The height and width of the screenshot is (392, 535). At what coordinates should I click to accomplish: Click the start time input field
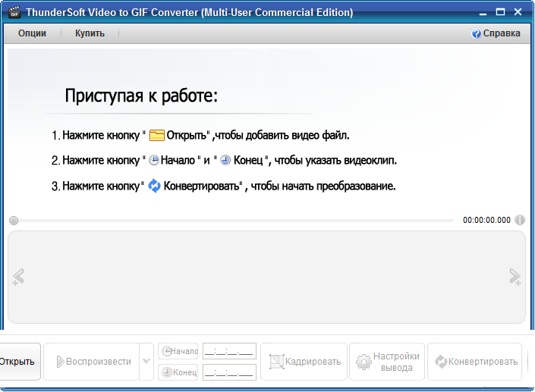pos(229,351)
